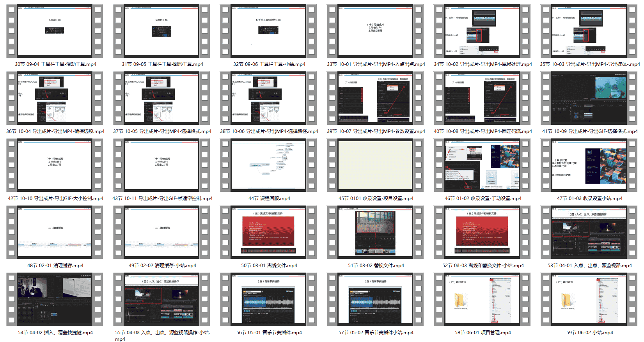The image size is (644, 342).
Task: Click the file name '59节 06-02 小结.mp4'
Action: pos(590,333)
